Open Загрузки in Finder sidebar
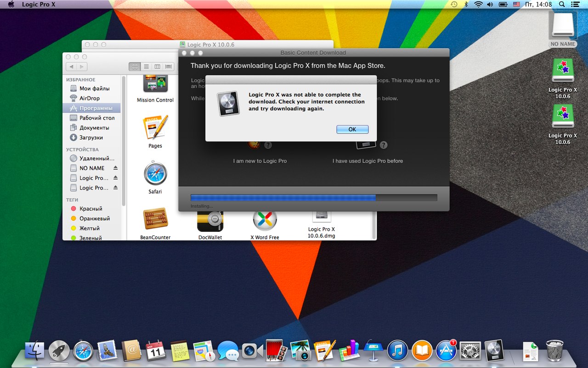Viewport: 588px width, 368px height. point(91,138)
